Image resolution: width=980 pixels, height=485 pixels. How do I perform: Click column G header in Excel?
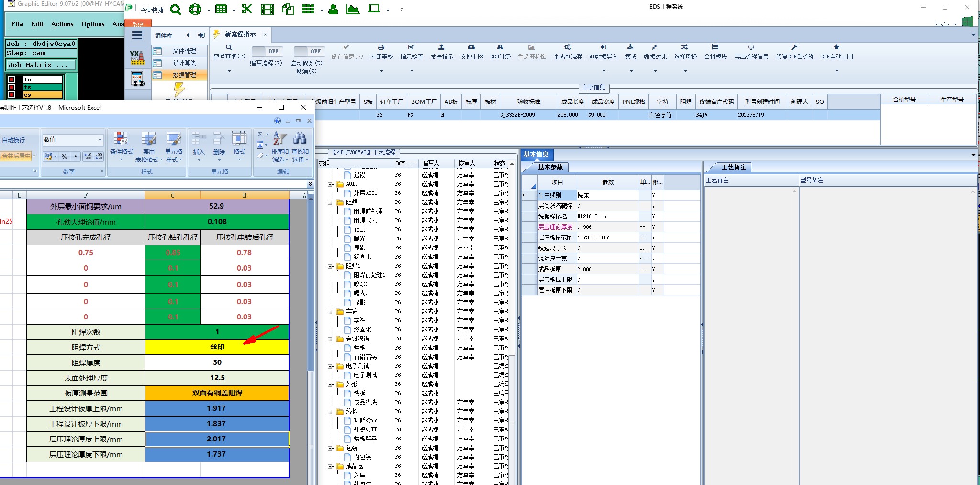coord(173,195)
